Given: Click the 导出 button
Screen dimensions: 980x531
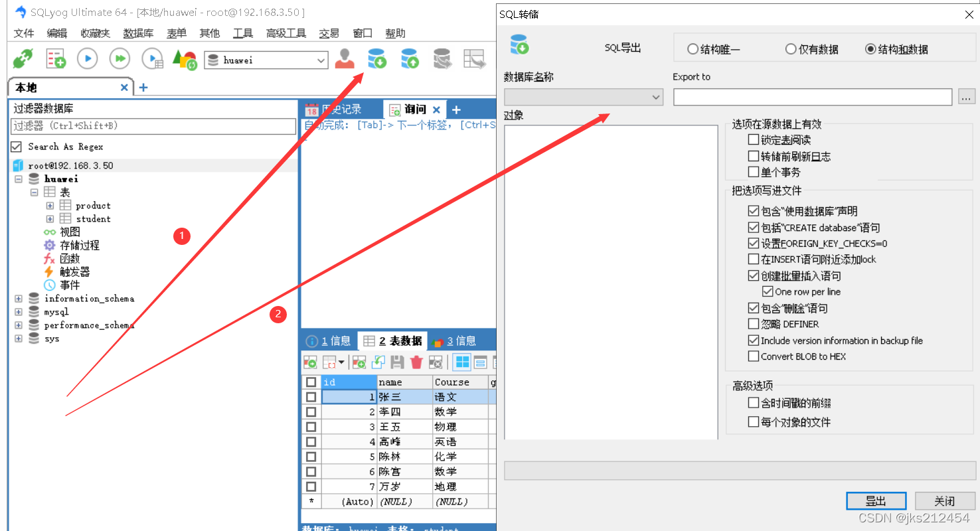Looking at the screenshot, I should click(876, 500).
